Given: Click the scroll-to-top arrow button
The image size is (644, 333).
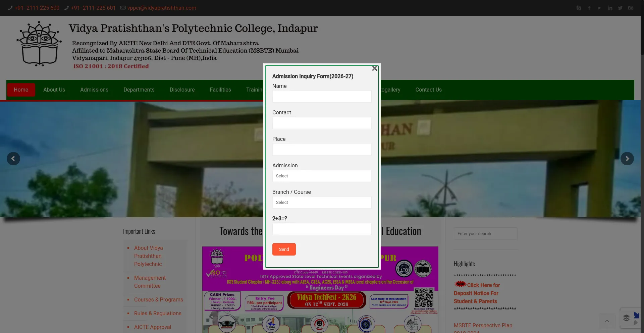Looking at the screenshot, I should click(x=607, y=321).
